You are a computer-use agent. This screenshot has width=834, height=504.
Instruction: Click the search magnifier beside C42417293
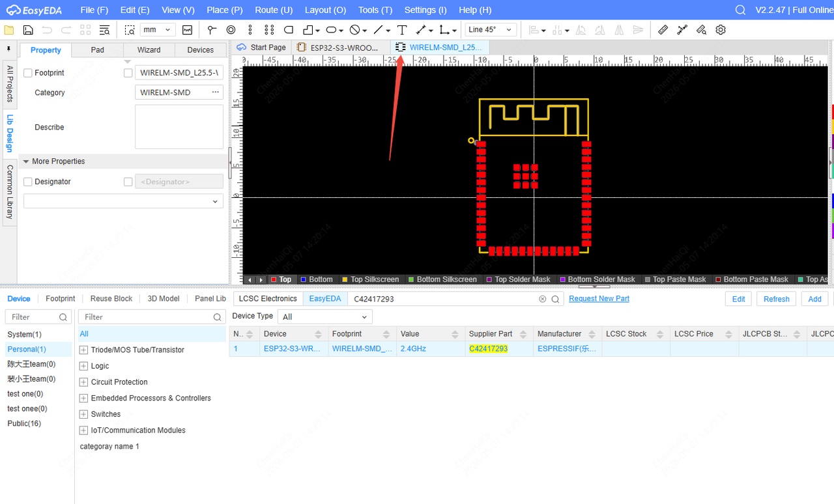556,299
